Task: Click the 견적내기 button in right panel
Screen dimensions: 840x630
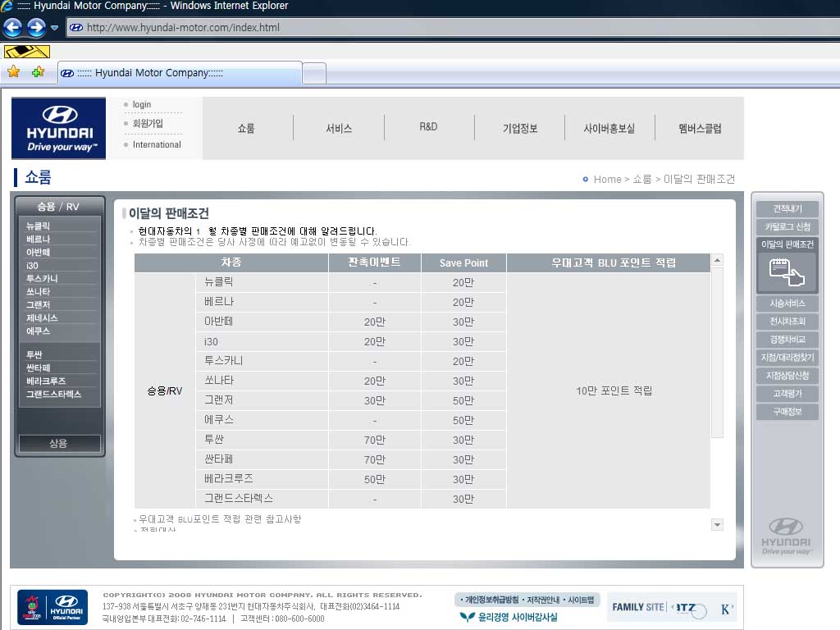Action: click(x=787, y=209)
